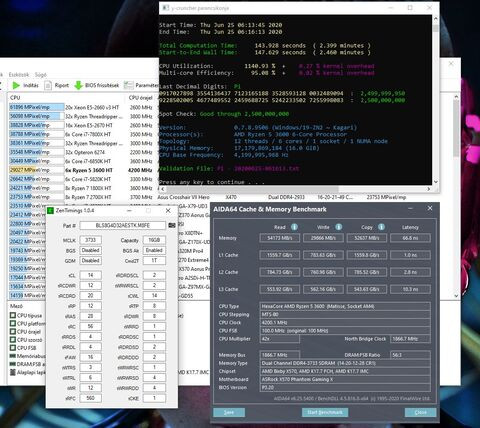Viewport: 480px width, 428px height.
Task: Click the Capacity 16GB field
Action: point(154,240)
